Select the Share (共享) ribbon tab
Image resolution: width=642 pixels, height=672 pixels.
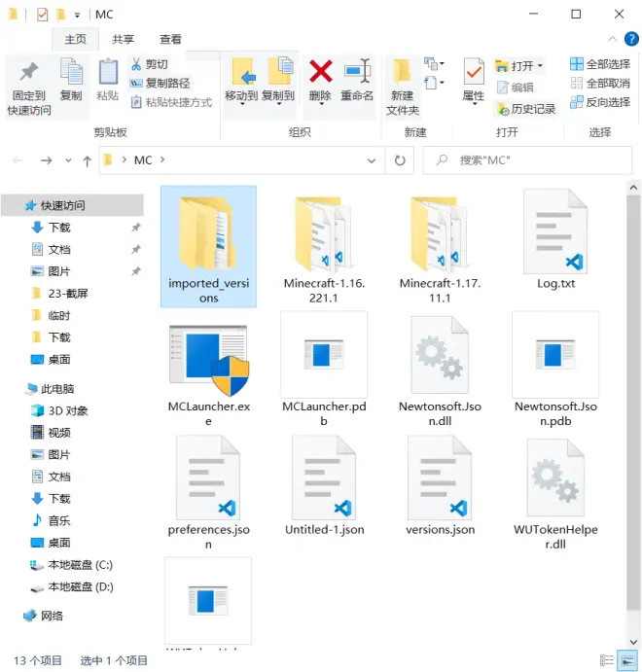click(123, 40)
